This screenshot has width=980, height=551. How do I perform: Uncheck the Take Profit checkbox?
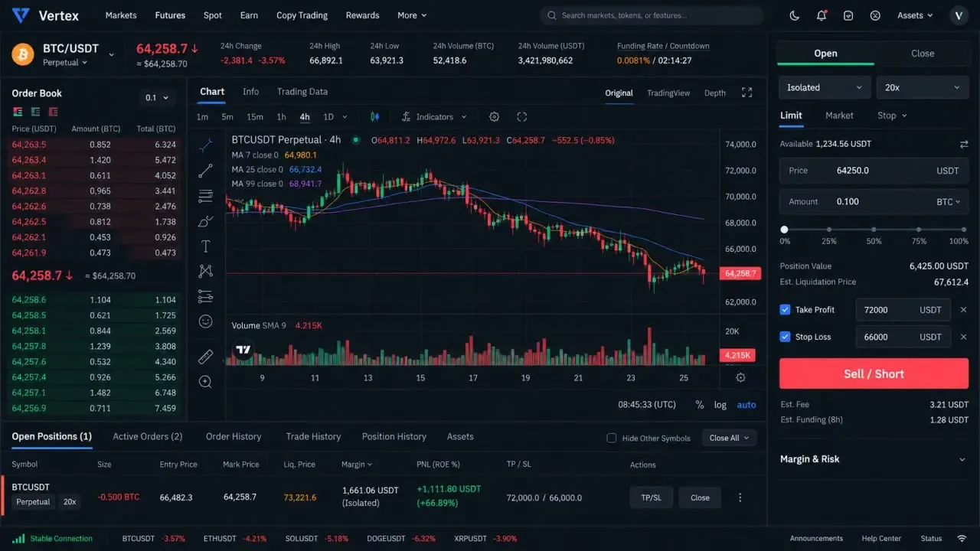tap(785, 310)
